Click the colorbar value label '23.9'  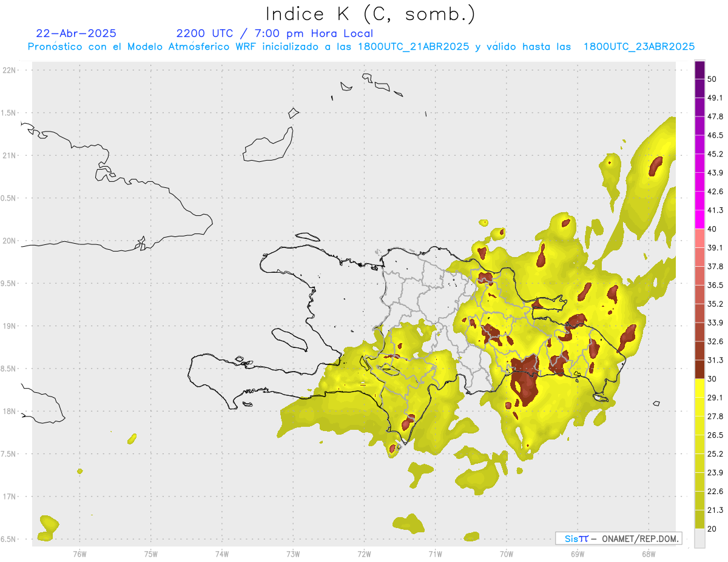pyautogui.click(x=715, y=473)
